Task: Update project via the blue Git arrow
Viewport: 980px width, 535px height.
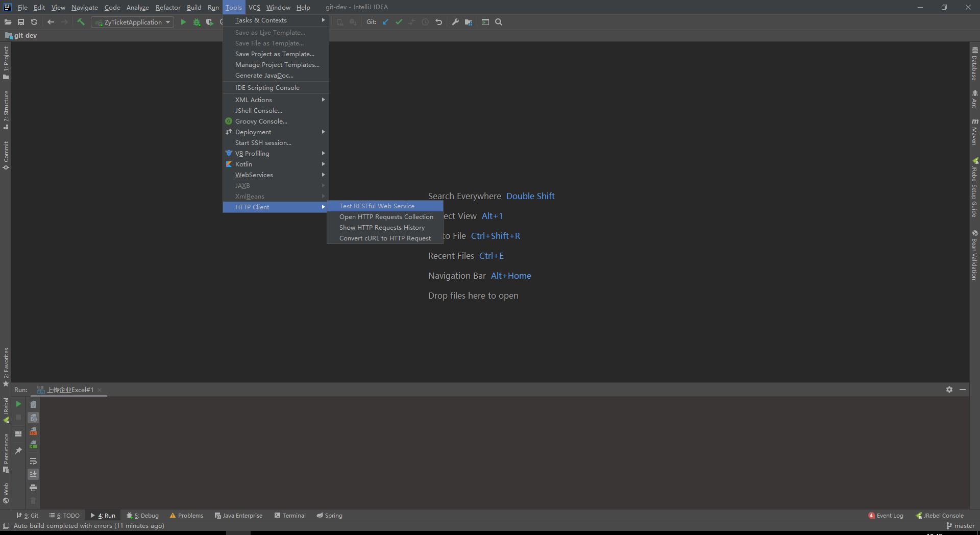Action: click(385, 22)
